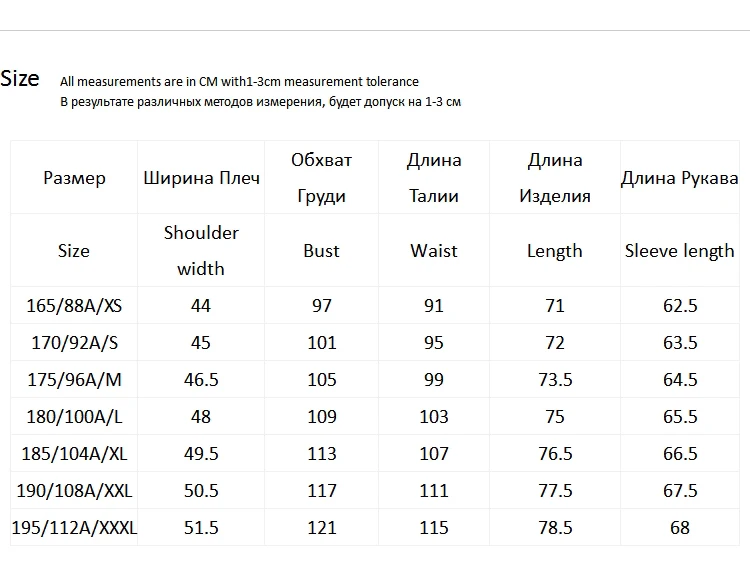Click the 'Bust' column header
Screen dimensions: 750x564
321,251
